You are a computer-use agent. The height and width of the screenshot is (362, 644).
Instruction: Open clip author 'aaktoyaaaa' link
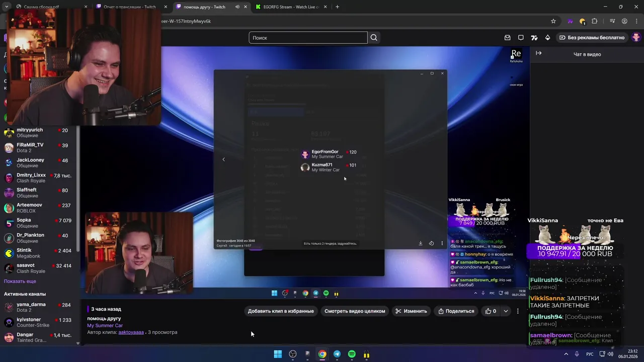click(131, 332)
